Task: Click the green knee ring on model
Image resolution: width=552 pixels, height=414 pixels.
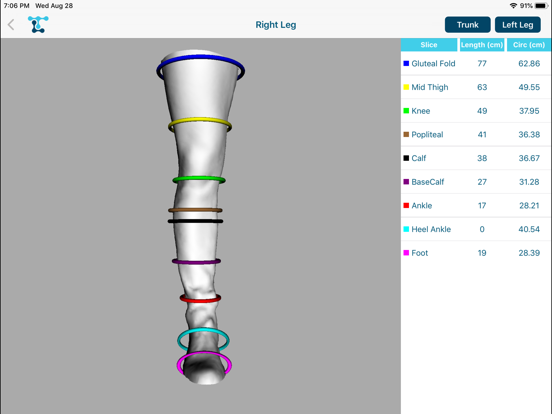Action: pyautogui.click(x=199, y=179)
